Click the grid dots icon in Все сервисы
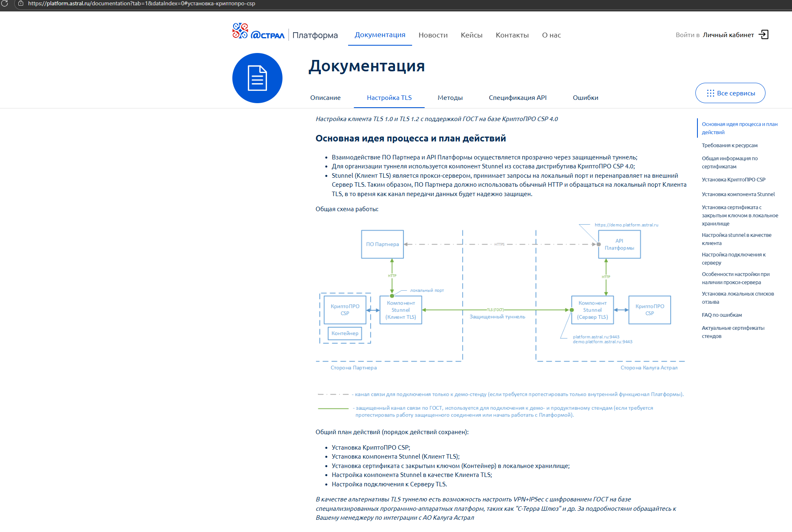Screen dimensions: 792x532 [710, 93]
